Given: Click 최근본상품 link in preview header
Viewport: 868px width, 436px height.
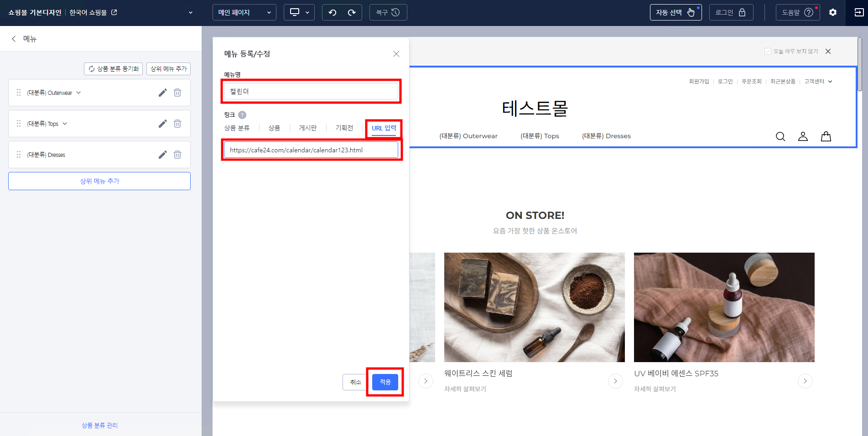Looking at the screenshot, I should click(783, 81).
